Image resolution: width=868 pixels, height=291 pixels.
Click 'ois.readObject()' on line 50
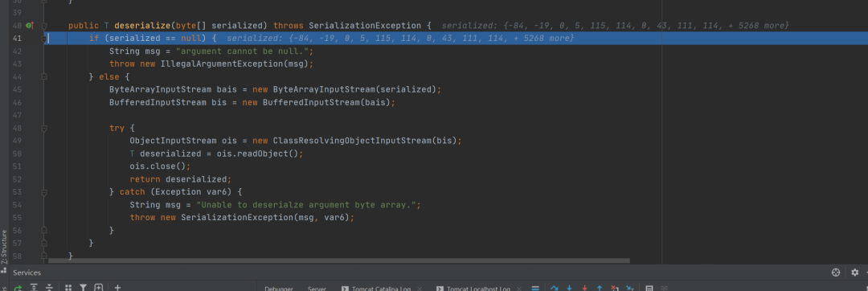point(257,154)
